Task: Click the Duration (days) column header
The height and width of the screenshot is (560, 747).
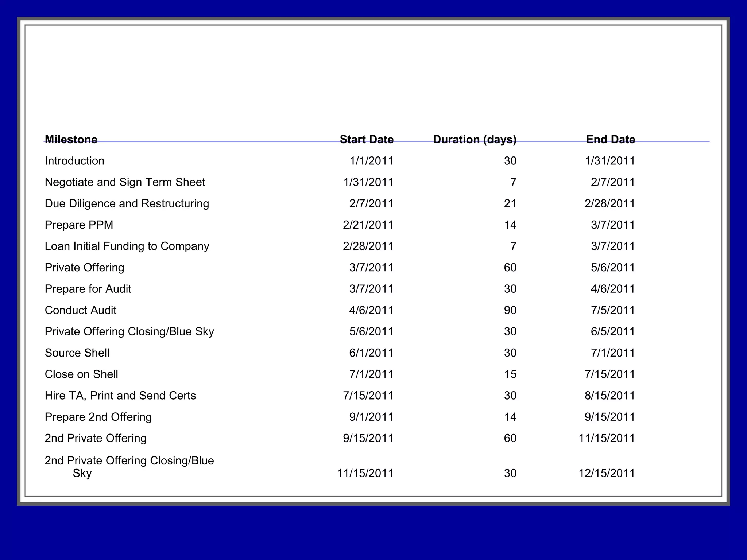Action: pos(474,139)
